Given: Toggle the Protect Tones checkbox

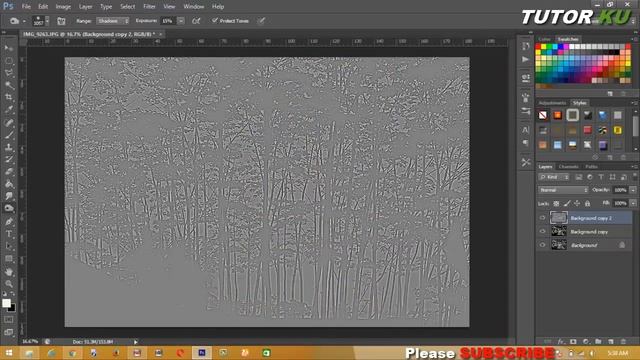Looking at the screenshot, I should (215, 20).
